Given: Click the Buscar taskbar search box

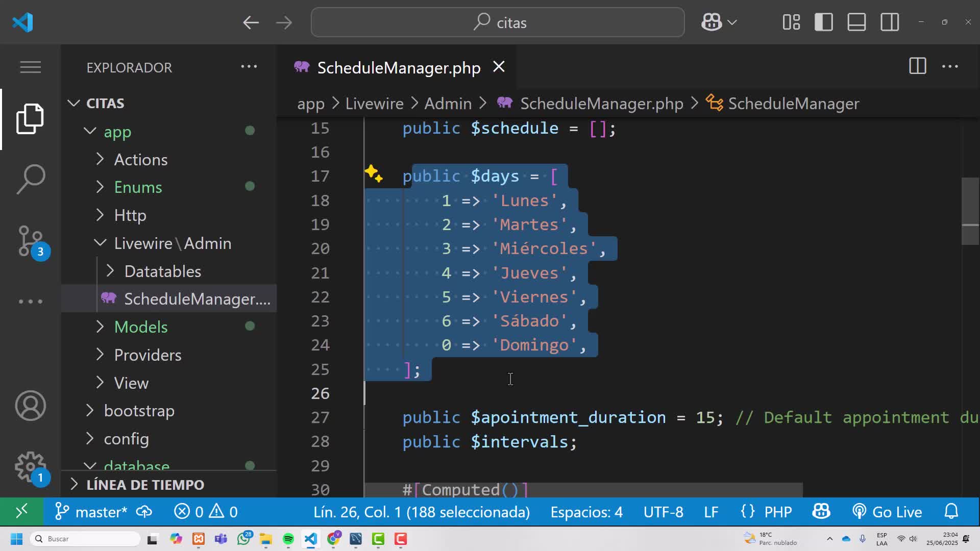Looking at the screenshot, I should point(86,539).
